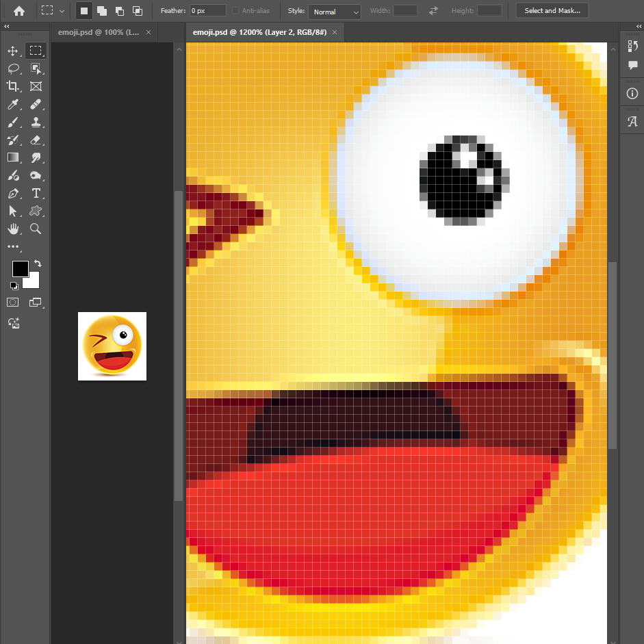This screenshot has width=644, height=644.
Task: Click the left document vertical scrollbar
Action: click(179, 346)
